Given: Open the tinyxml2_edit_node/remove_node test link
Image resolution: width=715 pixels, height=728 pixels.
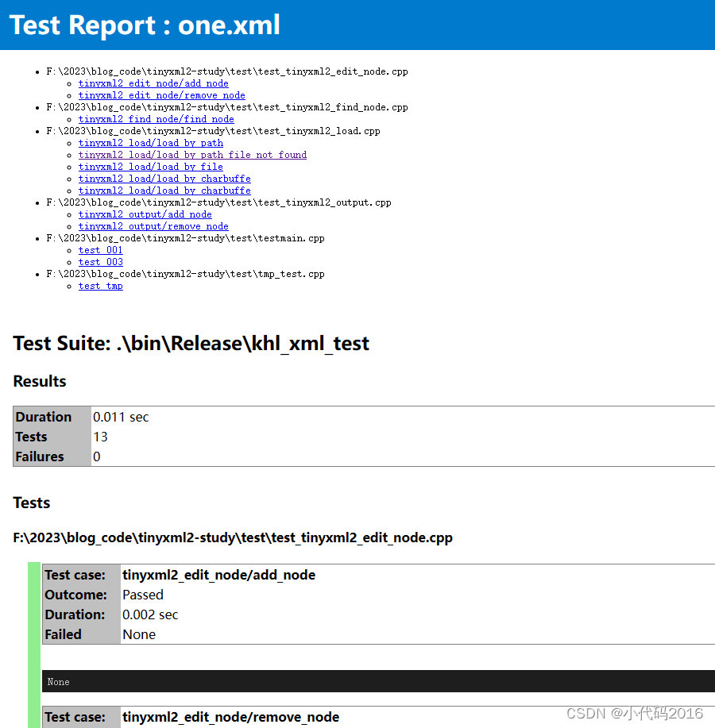Looking at the screenshot, I should point(161,94).
